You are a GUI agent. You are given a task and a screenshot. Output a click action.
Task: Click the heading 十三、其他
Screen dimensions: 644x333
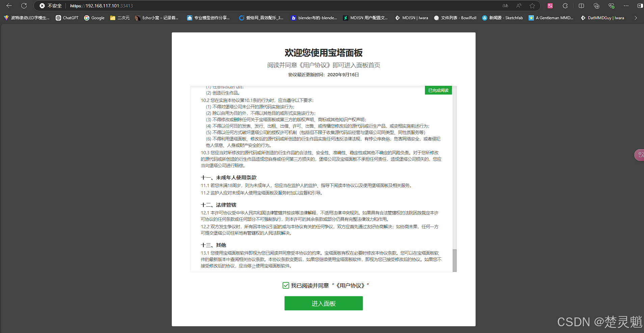pos(213,245)
